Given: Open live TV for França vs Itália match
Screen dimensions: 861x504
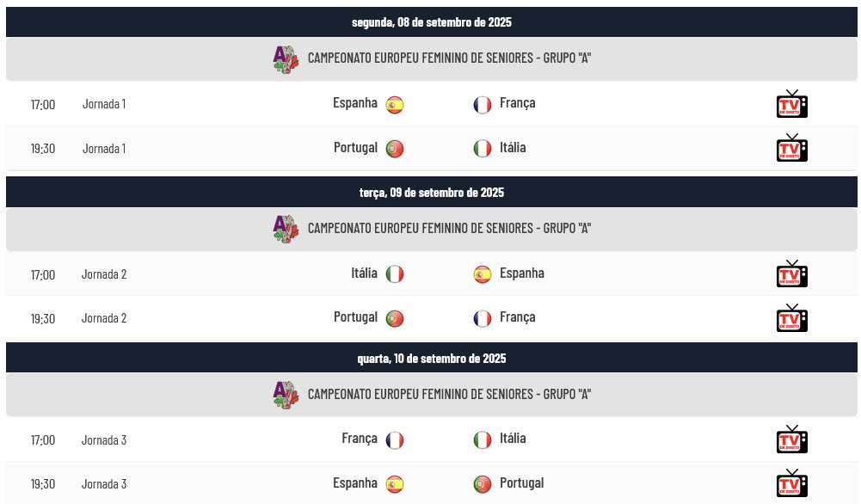Looking at the screenshot, I should tap(792, 439).
